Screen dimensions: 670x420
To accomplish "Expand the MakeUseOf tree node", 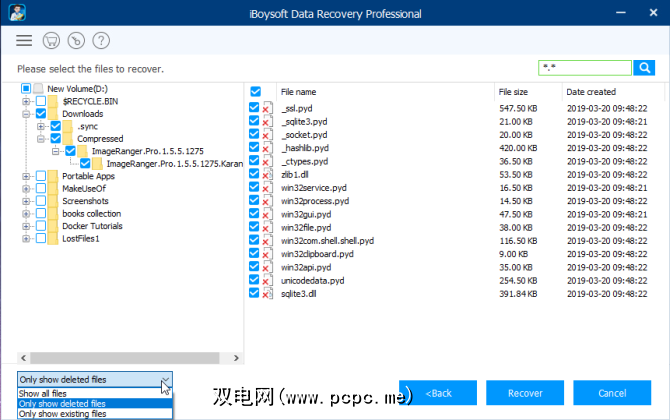I will point(26,188).
